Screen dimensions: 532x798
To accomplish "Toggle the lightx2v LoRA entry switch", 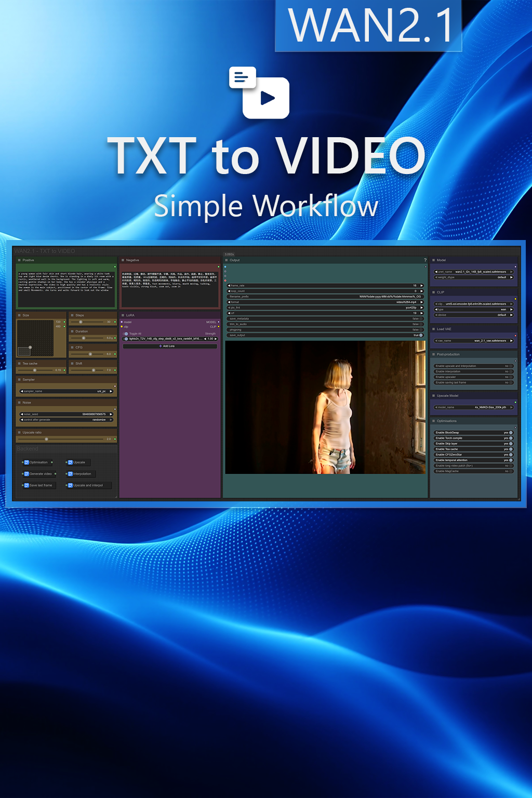I will 126,339.
